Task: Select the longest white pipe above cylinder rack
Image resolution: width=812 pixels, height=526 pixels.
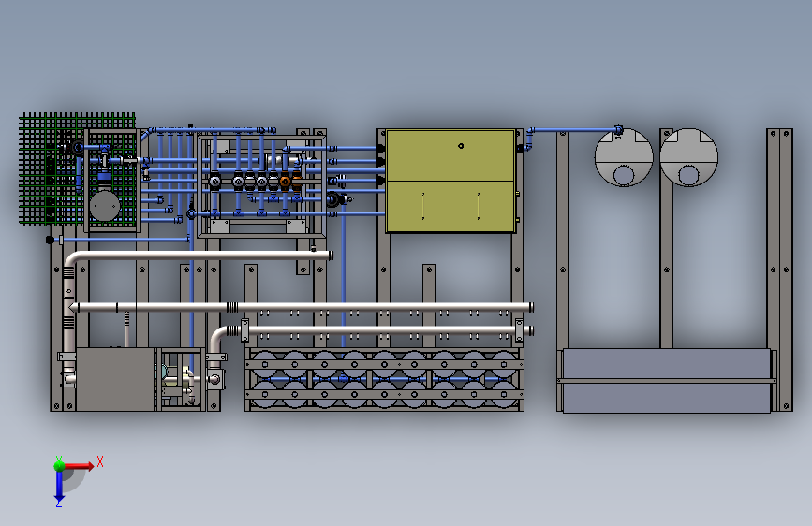Action: coord(302,307)
